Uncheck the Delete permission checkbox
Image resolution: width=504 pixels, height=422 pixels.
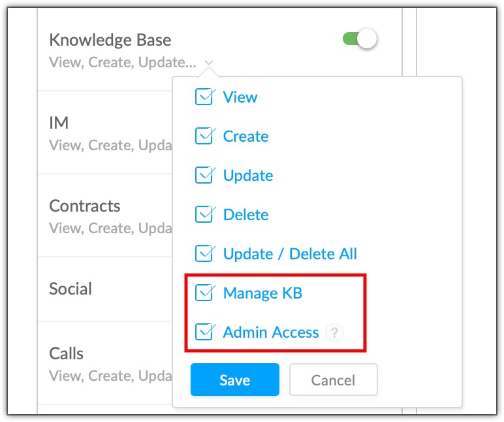point(204,214)
